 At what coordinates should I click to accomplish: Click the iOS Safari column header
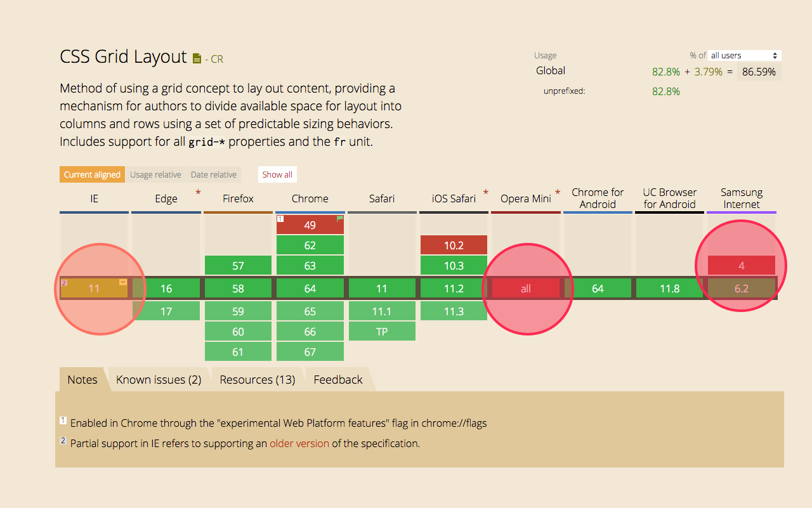[x=454, y=199]
